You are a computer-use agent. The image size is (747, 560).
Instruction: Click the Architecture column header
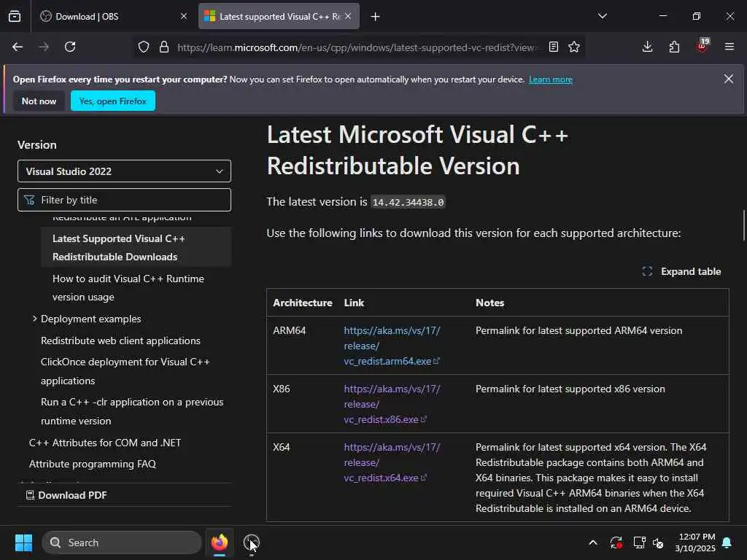[303, 303]
